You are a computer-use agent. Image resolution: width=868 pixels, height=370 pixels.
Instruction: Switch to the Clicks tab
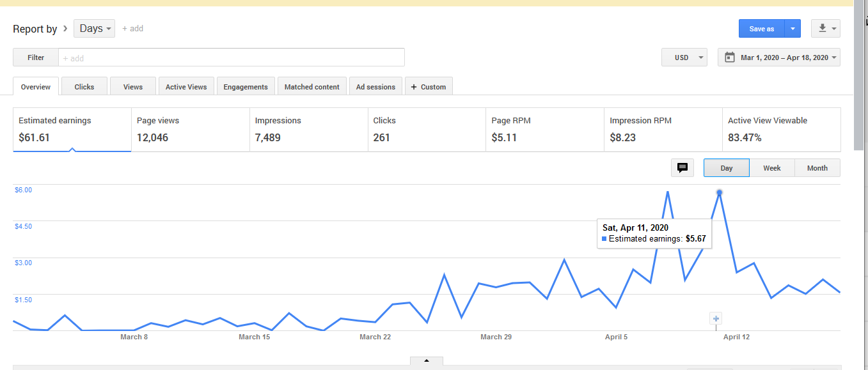point(84,87)
